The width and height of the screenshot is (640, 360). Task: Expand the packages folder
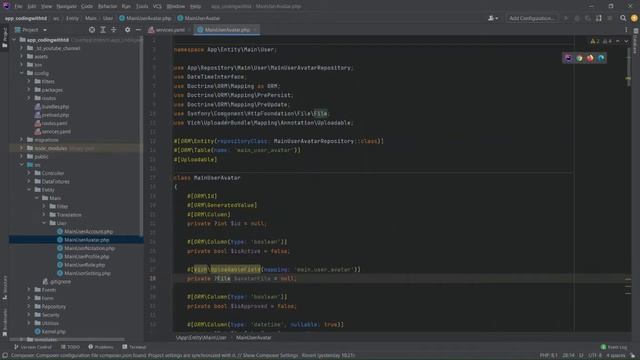coord(29,90)
